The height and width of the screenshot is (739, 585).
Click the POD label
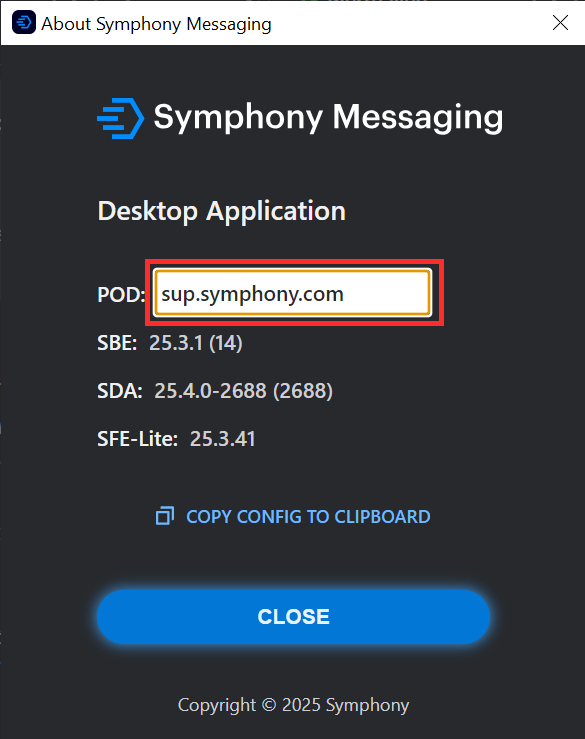click(121, 295)
